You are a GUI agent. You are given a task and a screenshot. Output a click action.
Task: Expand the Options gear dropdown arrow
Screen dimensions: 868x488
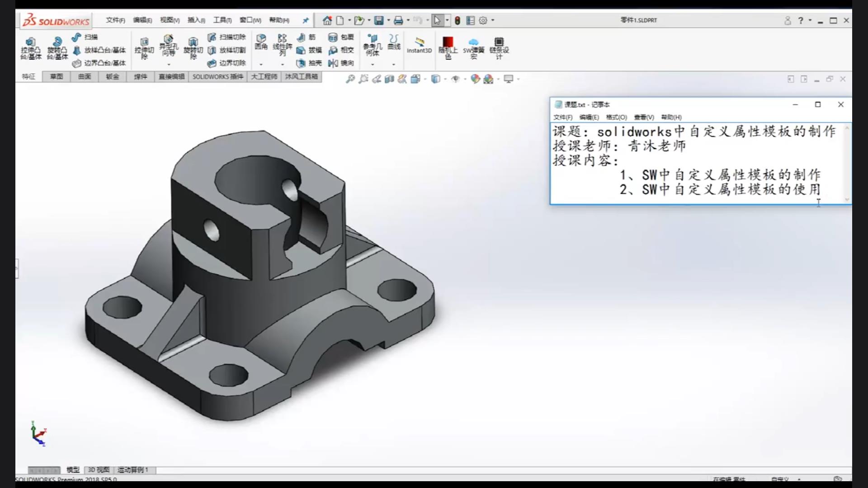(493, 20)
